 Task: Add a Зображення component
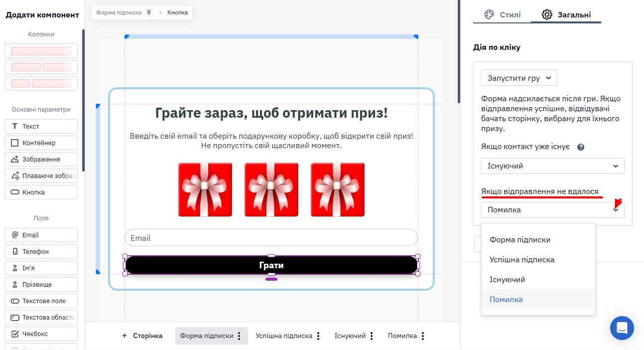(x=41, y=159)
